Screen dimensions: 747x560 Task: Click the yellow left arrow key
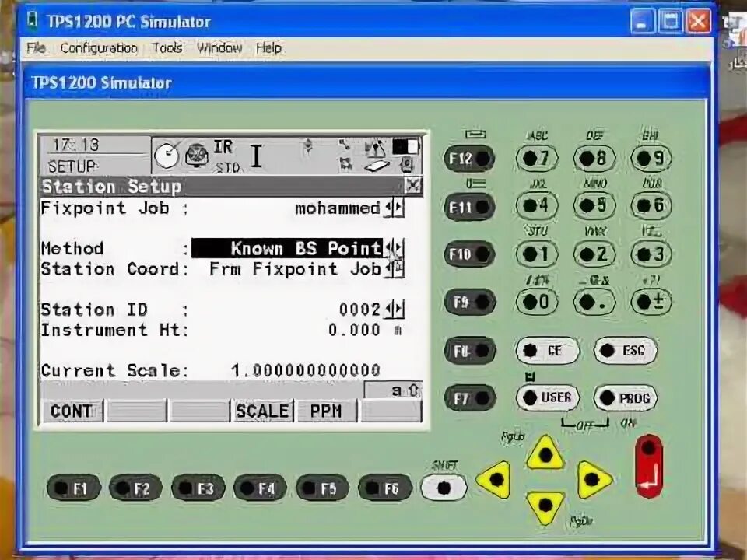coord(495,479)
